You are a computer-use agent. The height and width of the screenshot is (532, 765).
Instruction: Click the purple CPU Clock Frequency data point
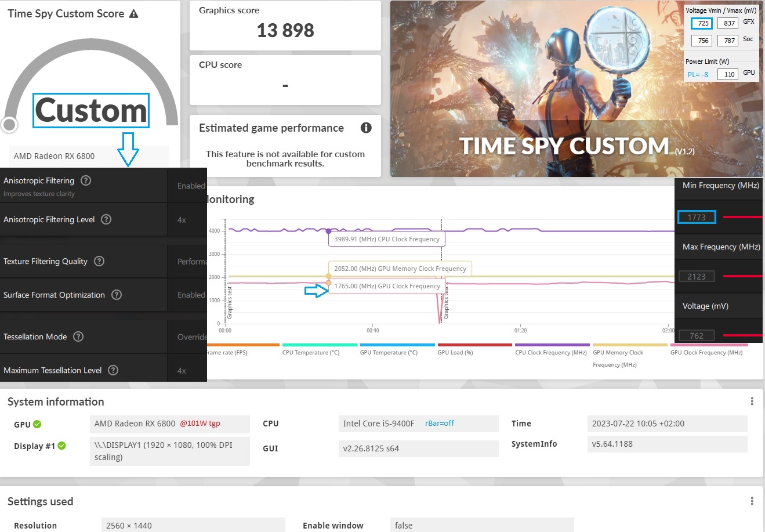click(x=329, y=231)
